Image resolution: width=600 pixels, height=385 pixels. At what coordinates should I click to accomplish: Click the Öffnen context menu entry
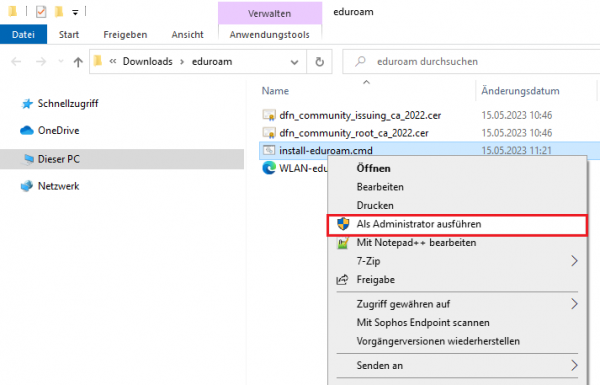coord(373,168)
